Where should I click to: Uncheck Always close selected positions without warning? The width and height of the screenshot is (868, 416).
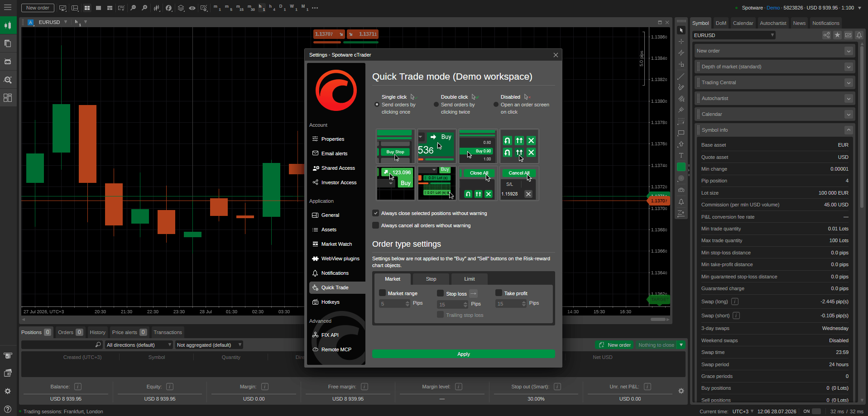pos(375,213)
